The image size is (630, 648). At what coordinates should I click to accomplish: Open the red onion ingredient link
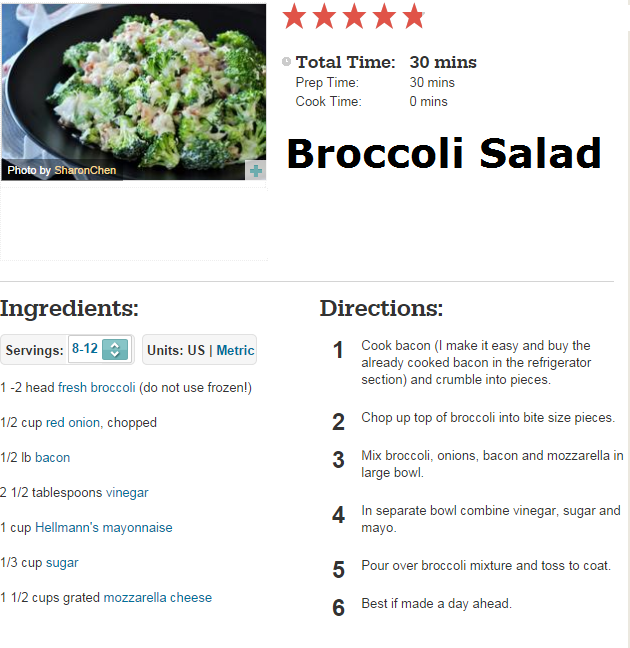(x=73, y=422)
